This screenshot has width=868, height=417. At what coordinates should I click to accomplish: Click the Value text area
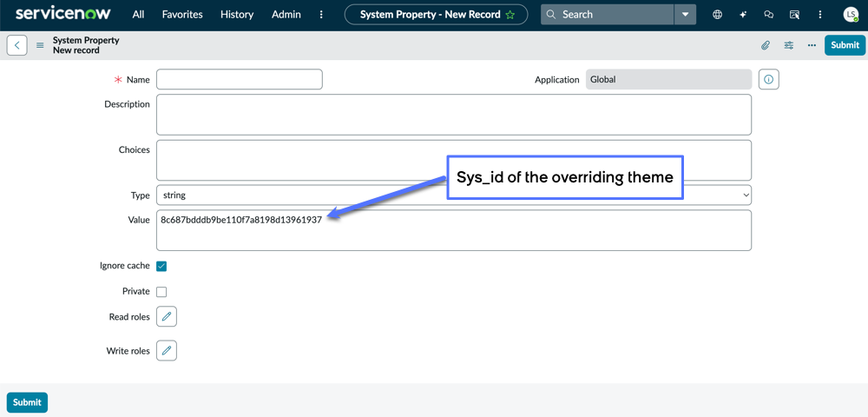(x=454, y=230)
